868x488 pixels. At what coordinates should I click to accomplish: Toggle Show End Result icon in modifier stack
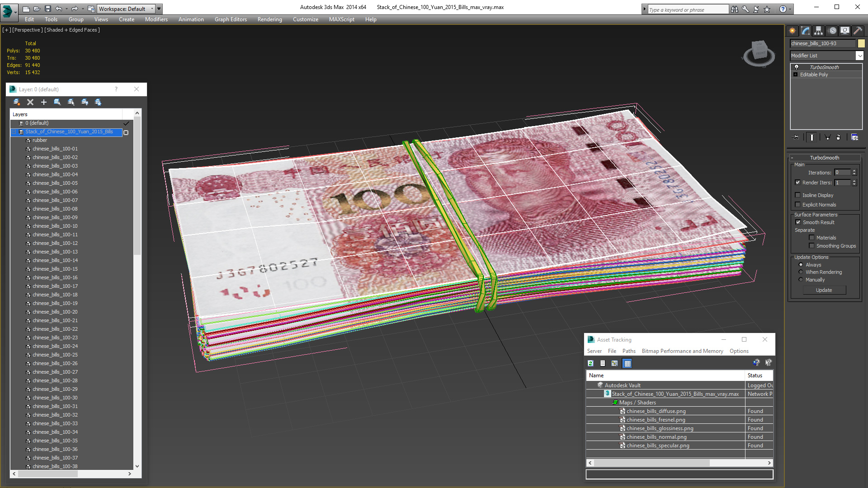(x=812, y=137)
